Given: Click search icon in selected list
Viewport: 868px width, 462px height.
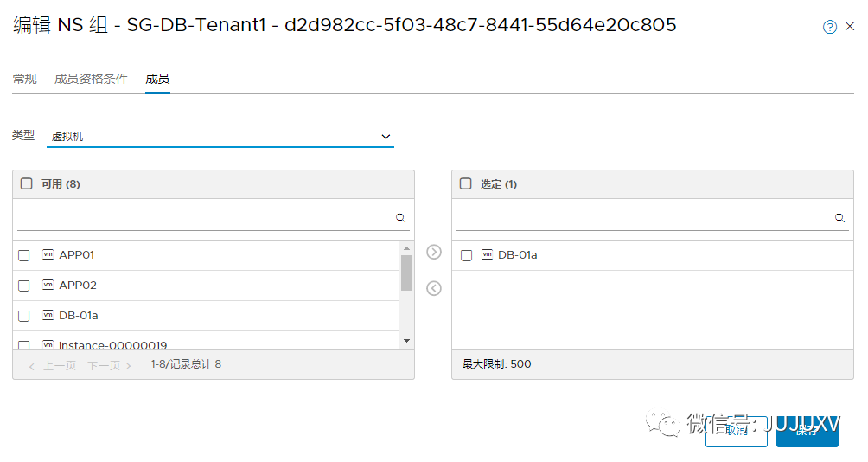Looking at the screenshot, I should click(x=839, y=218).
